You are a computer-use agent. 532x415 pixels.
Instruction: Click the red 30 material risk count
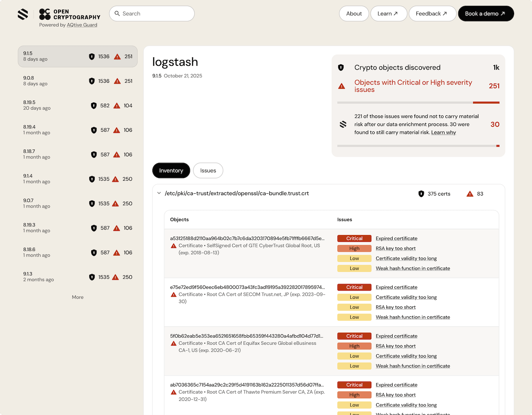495,125
